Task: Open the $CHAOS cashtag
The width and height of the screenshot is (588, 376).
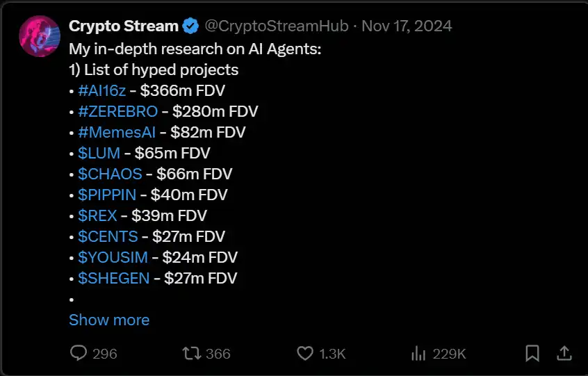Action: 110,174
